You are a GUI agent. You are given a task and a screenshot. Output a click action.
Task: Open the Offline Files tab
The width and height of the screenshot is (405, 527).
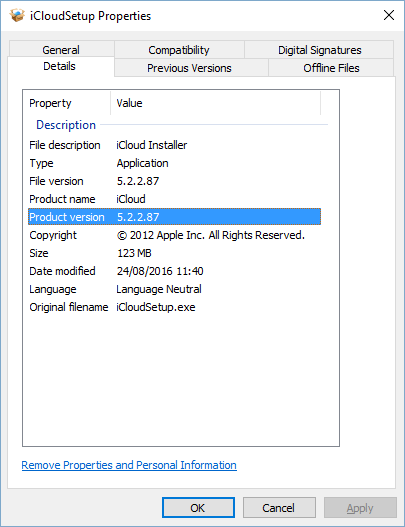click(x=331, y=68)
